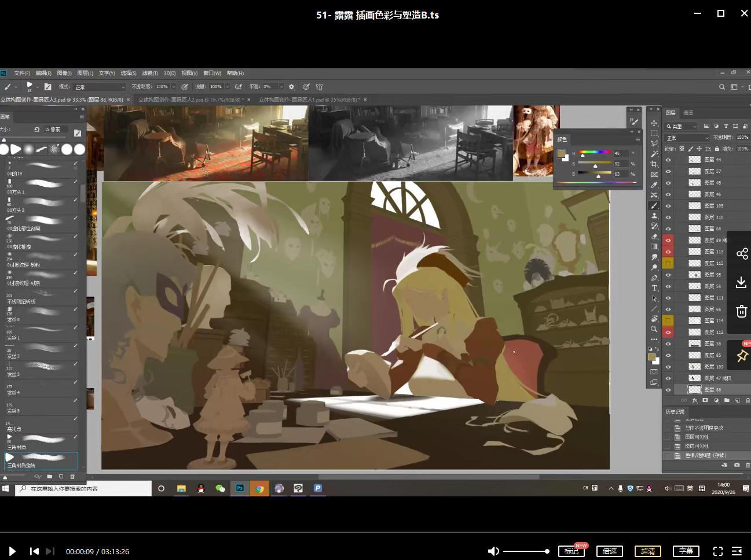Viewport: 751px width, 560px height.
Task: Adjust the video volume slider
Action: point(525,551)
